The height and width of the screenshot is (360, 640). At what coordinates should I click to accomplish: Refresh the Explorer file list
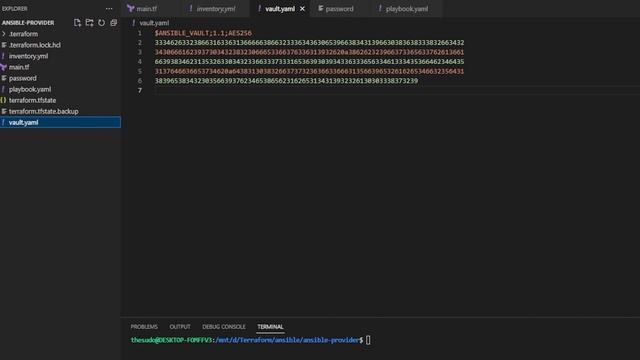pyautogui.click(x=101, y=23)
